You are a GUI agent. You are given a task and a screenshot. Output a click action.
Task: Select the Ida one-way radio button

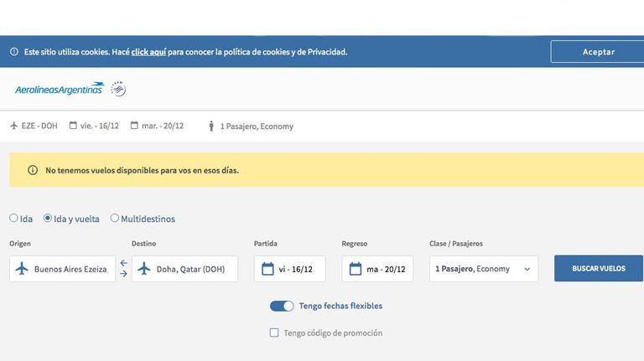[13, 218]
